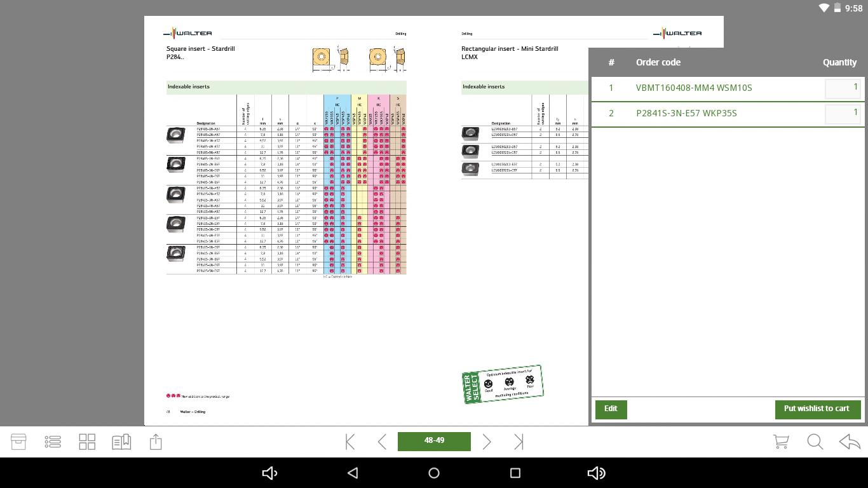Go to the next page
Screen dimensions: 868x488
click(487, 442)
